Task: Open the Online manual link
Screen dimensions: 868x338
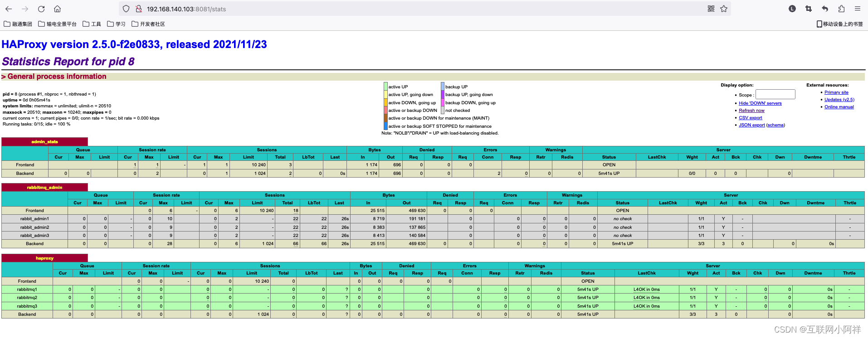Action: click(839, 107)
